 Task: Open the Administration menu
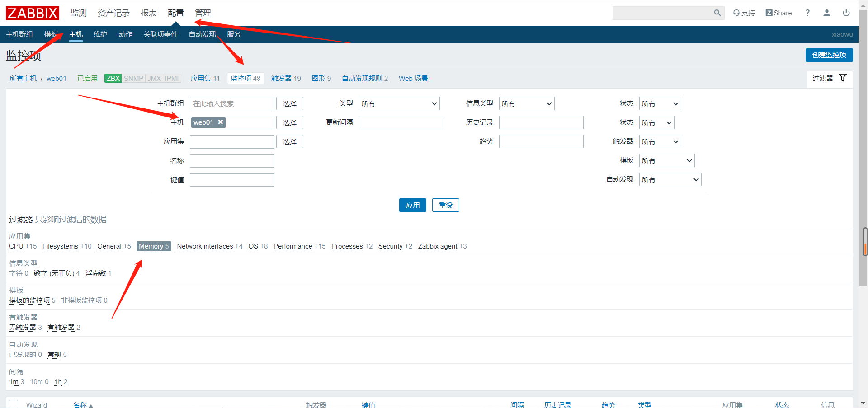pyautogui.click(x=203, y=13)
